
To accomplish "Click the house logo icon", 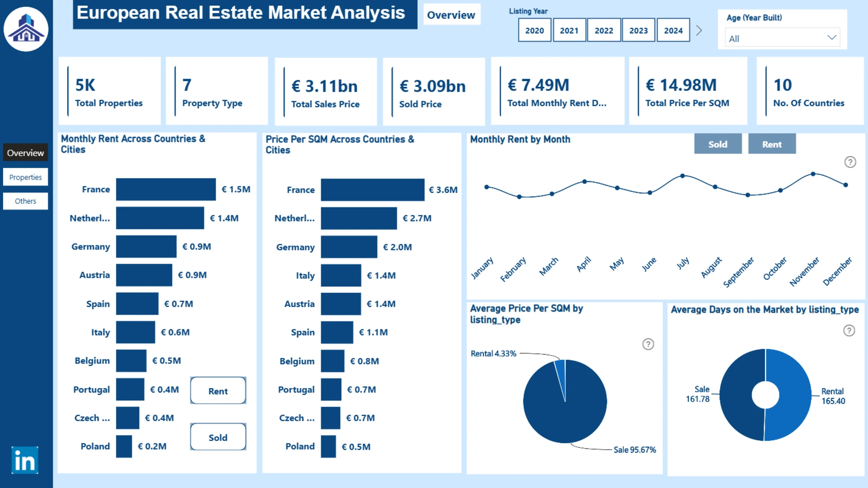I will click(26, 29).
